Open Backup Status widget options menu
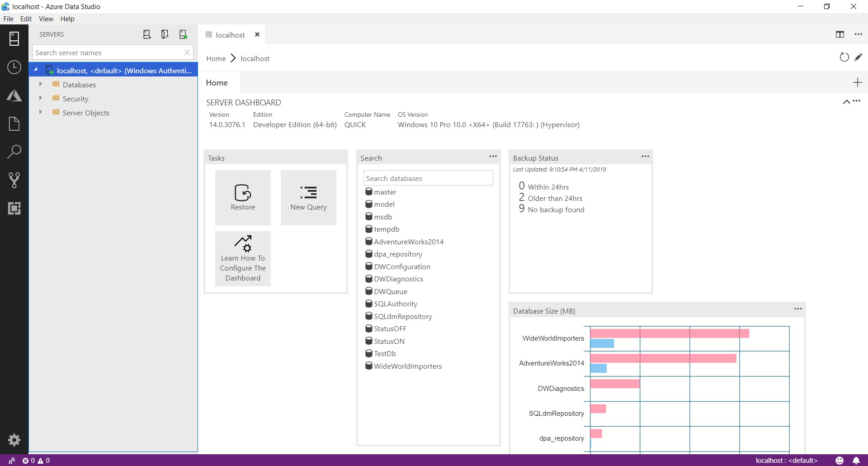Screen dimensions: 868x466 point(645,157)
